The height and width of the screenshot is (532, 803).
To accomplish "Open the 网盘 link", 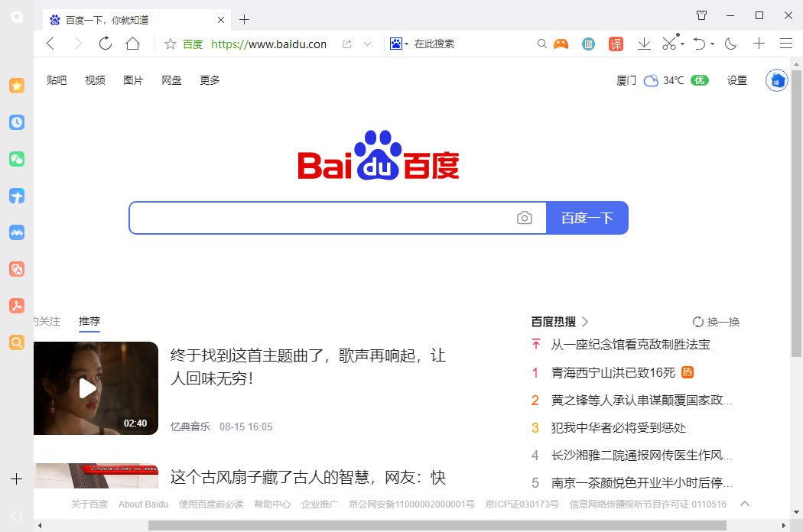I will (x=171, y=80).
